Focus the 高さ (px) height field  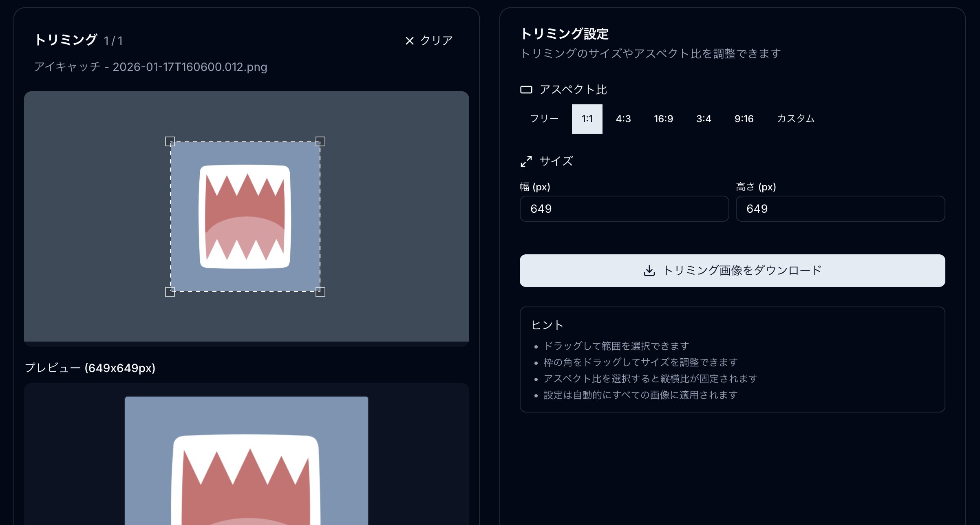coord(840,209)
